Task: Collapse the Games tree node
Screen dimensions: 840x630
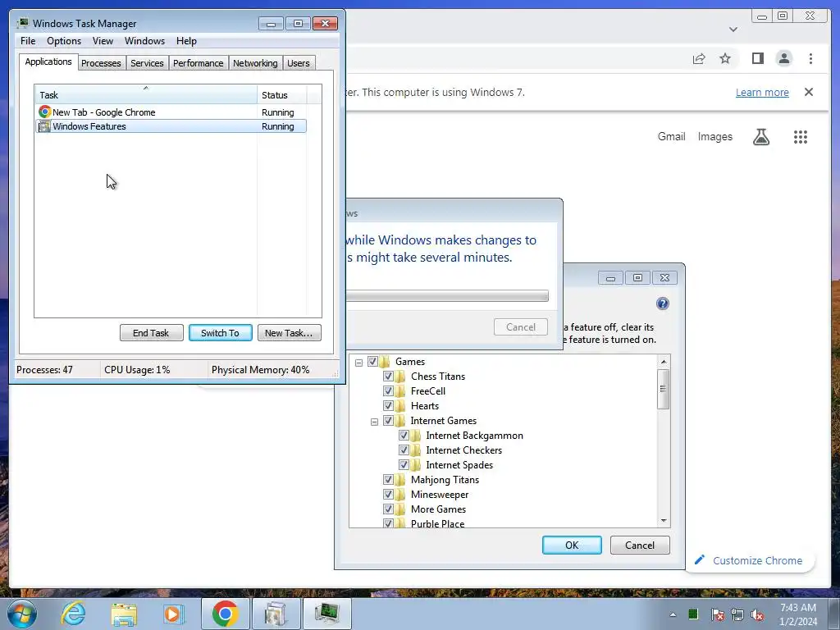Action: [359, 363]
